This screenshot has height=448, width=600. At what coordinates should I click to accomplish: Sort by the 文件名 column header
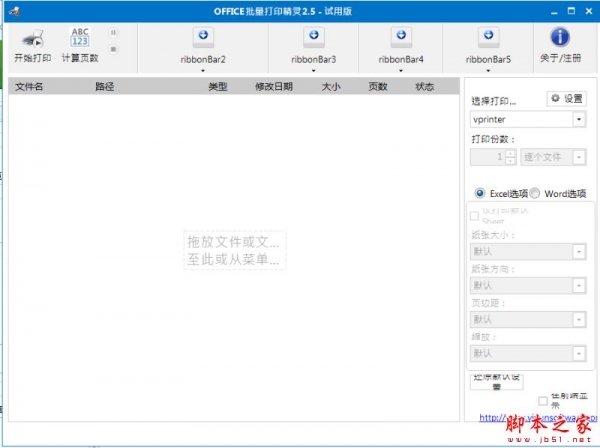29,86
